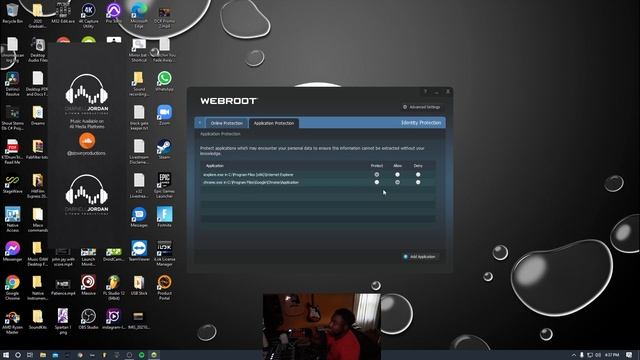
Task: Set chrome.exe to Allow
Action: 397,182
